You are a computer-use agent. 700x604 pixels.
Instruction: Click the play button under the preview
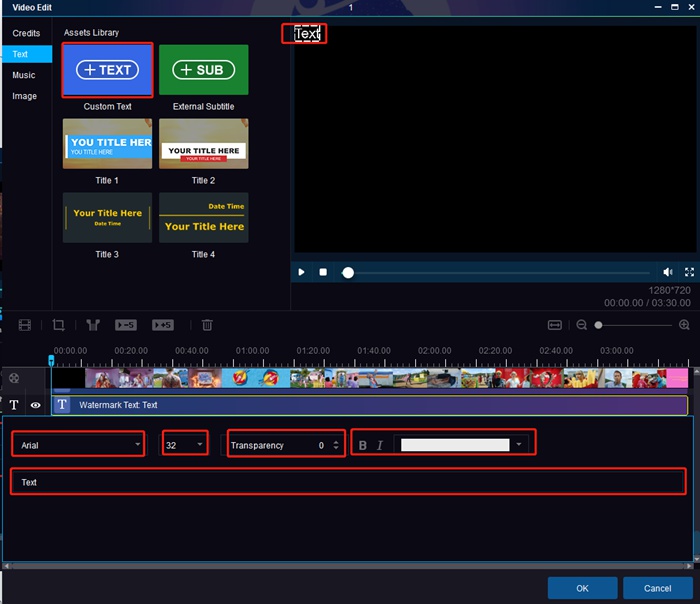[x=301, y=272]
